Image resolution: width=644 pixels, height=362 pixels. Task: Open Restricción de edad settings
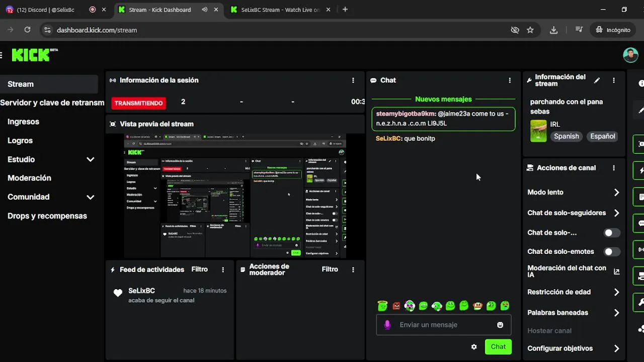pos(574,292)
